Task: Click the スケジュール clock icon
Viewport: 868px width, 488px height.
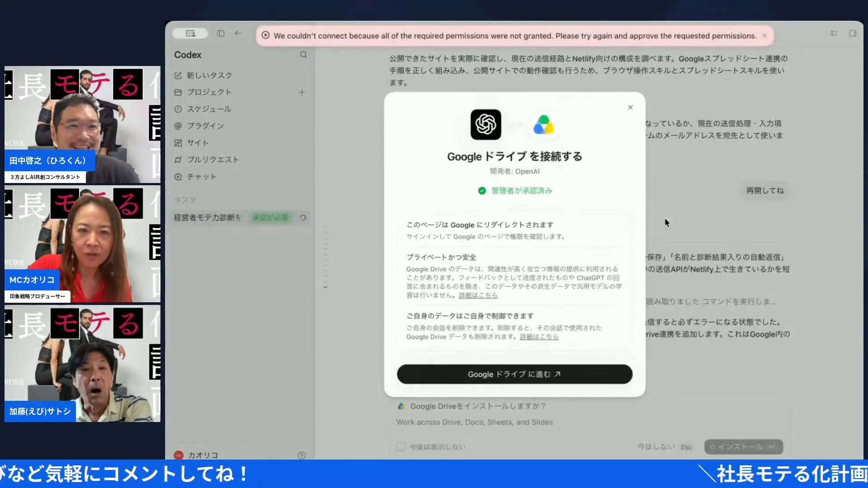Action: [x=178, y=109]
